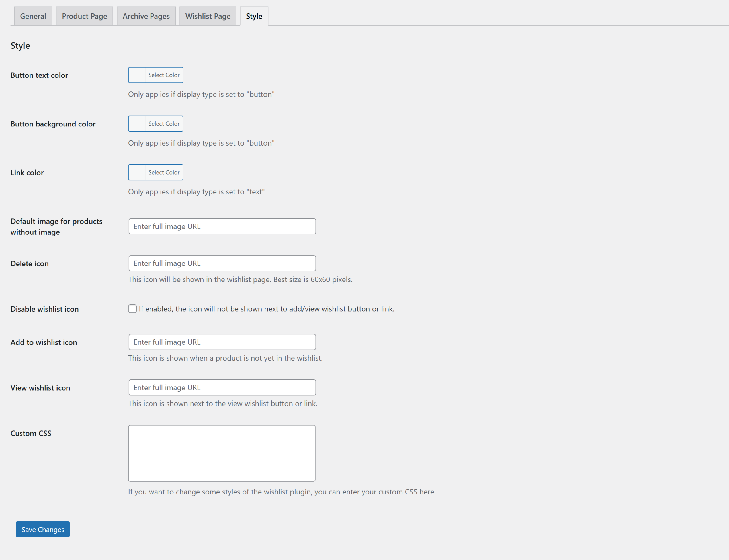Click the Link color swatch
The height and width of the screenshot is (560, 729).
click(137, 172)
